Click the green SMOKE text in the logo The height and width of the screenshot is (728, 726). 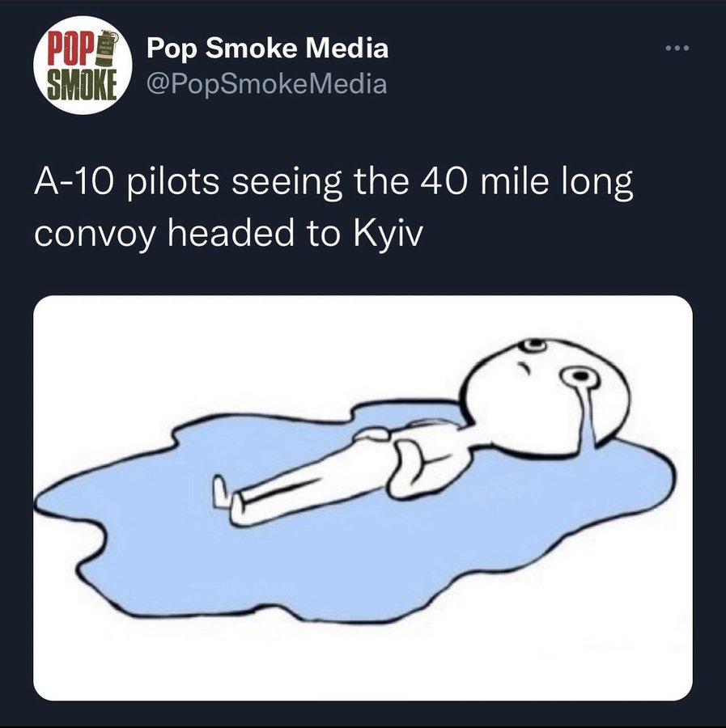[83, 85]
